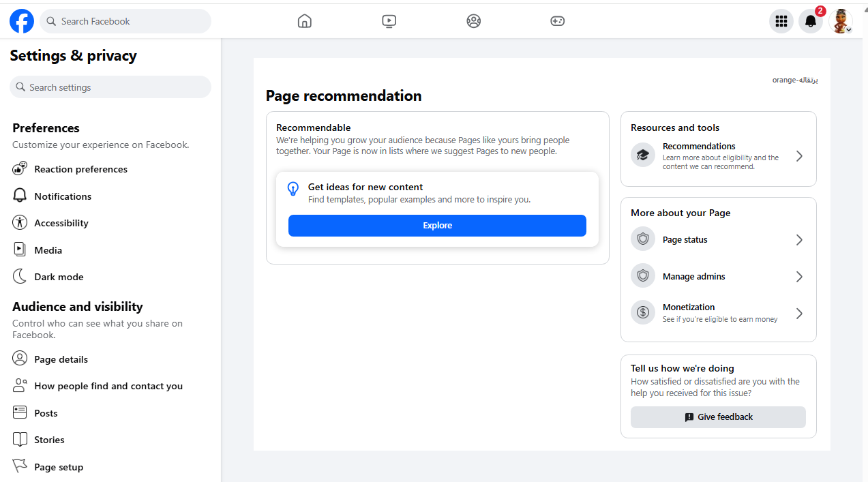868x482 pixels.
Task: Open the Video tab icon
Action: click(389, 21)
